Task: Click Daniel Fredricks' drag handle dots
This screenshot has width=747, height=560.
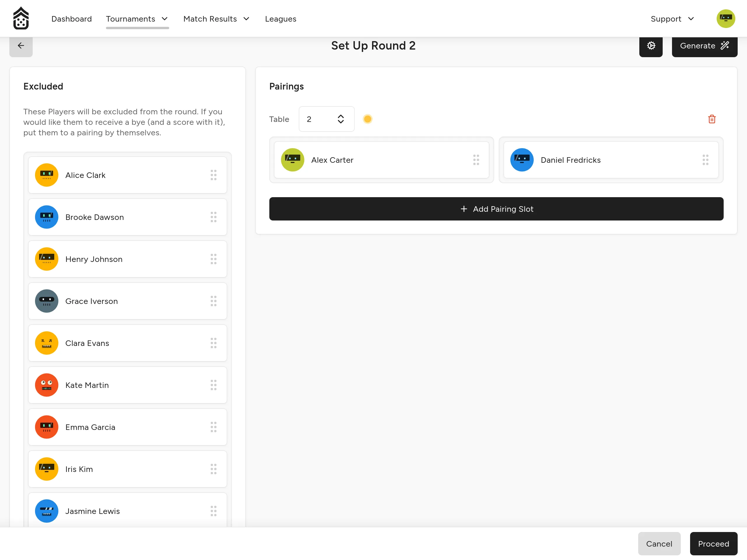Action: (706, 160)
